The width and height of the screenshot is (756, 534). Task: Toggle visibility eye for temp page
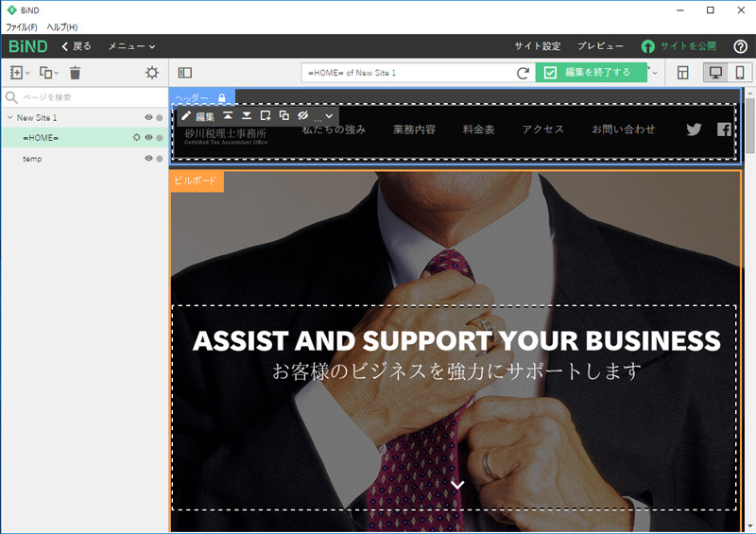148,158
